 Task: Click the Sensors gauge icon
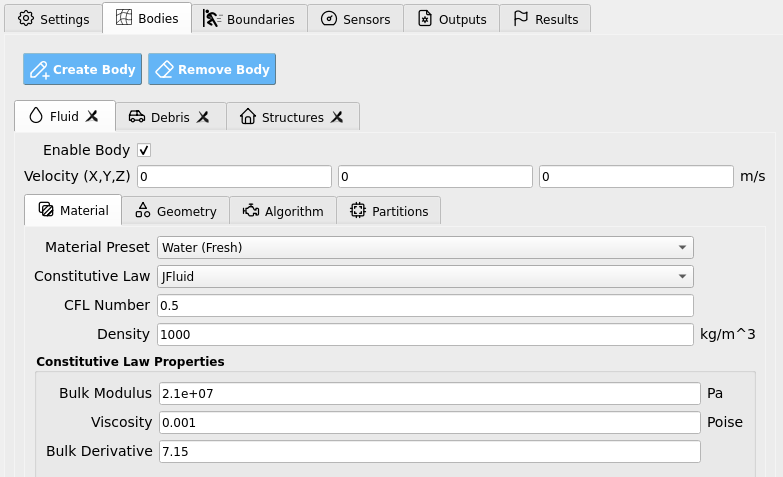[x=329, y=19]
